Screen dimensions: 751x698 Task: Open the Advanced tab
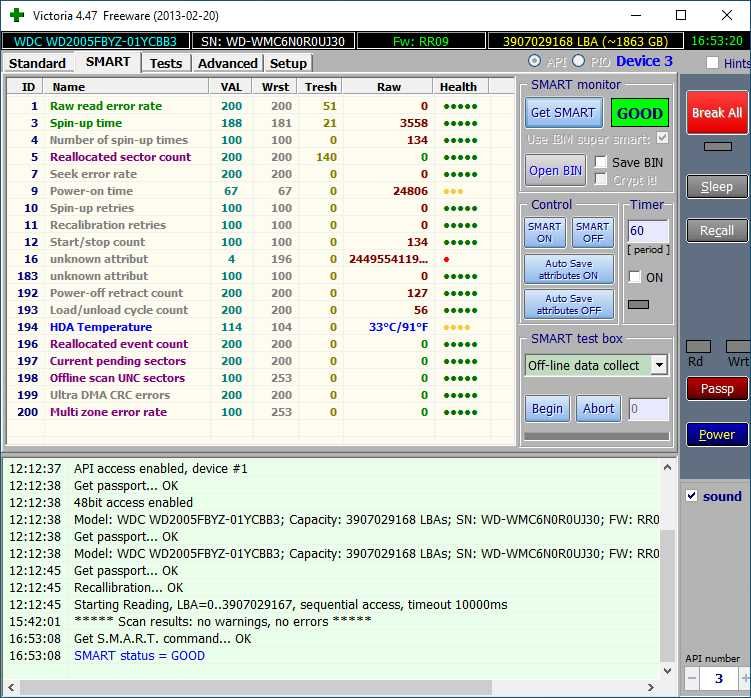point(228,63)
